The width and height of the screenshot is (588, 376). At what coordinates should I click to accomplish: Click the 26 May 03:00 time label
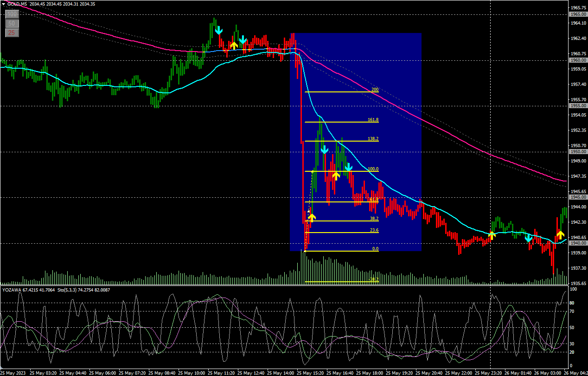(x=547, y=373)
